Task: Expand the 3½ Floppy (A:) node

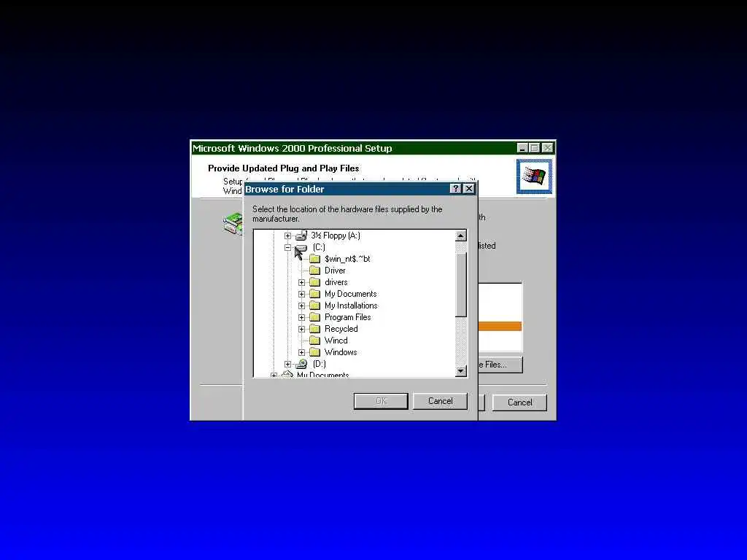Action: coord(287,236)
